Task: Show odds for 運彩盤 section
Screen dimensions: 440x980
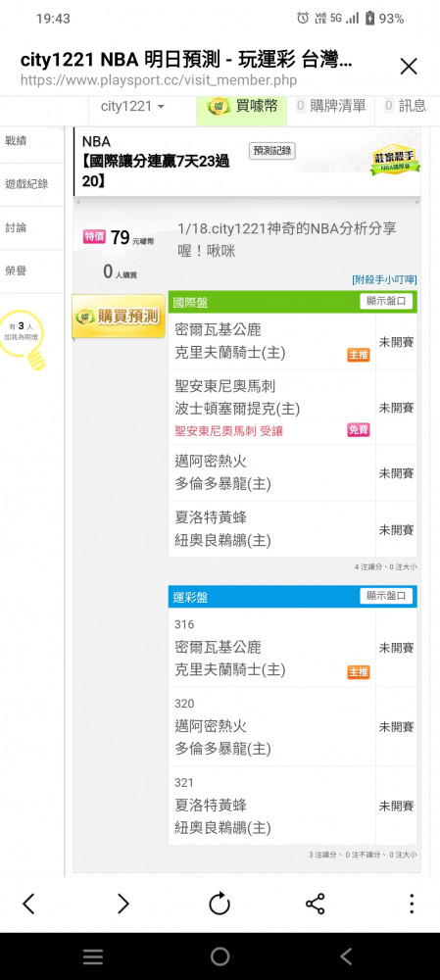Action: click(x=386, y=596)
